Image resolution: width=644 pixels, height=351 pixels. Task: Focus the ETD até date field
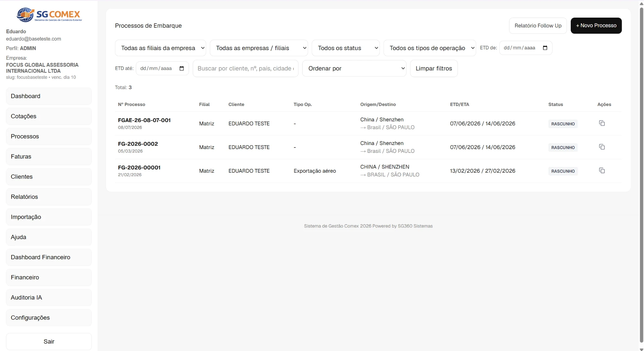point(162,68)
